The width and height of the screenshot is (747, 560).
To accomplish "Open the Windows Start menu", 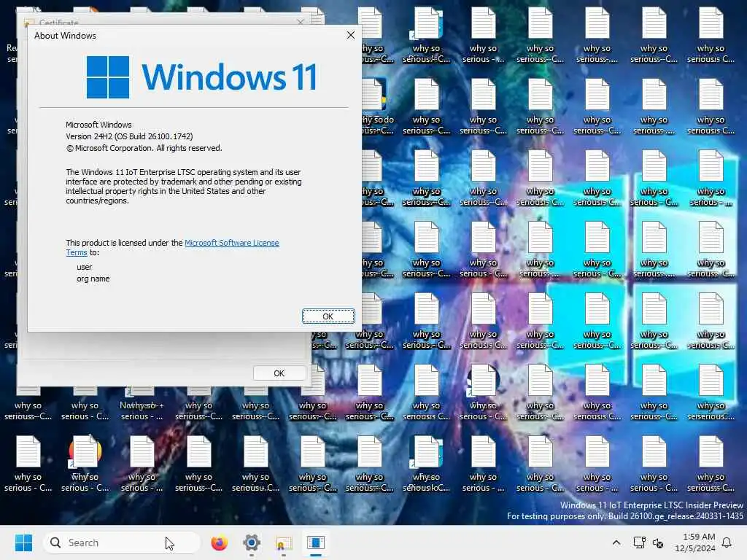I will pyautogui.click(x=23, y=542).
